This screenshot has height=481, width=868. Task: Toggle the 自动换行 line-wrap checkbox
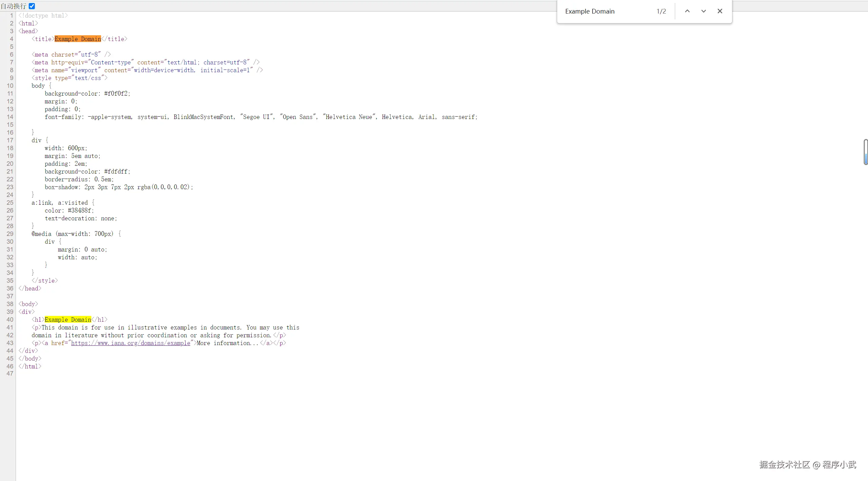(x=32, y=6)
